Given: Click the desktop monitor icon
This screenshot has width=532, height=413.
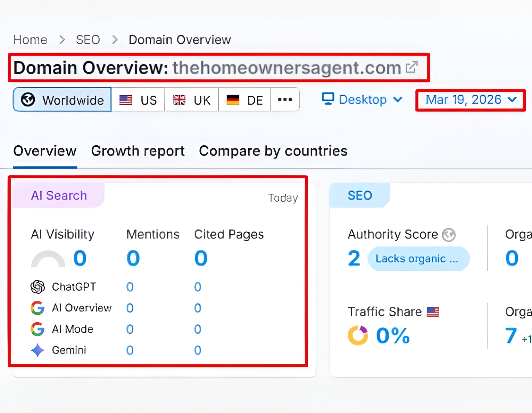Looking at the screenshot, I should (x=328, y=99).
